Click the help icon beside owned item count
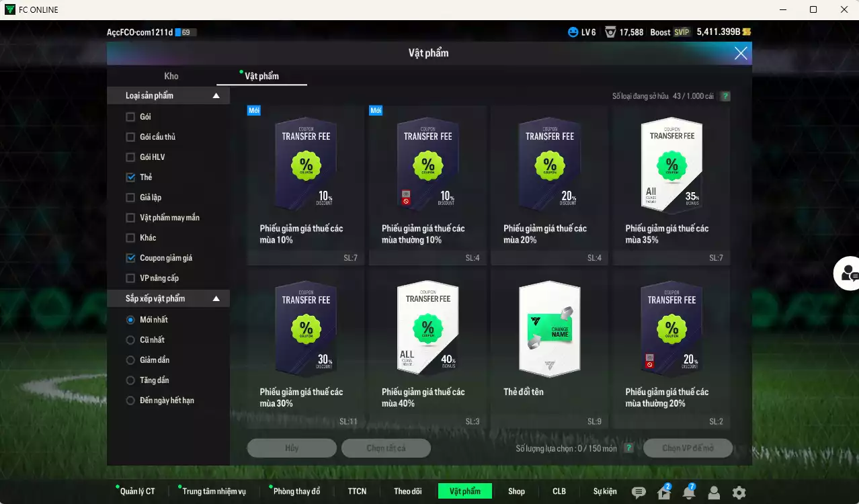Screen dimensions: 859x504 click(725, 96)
